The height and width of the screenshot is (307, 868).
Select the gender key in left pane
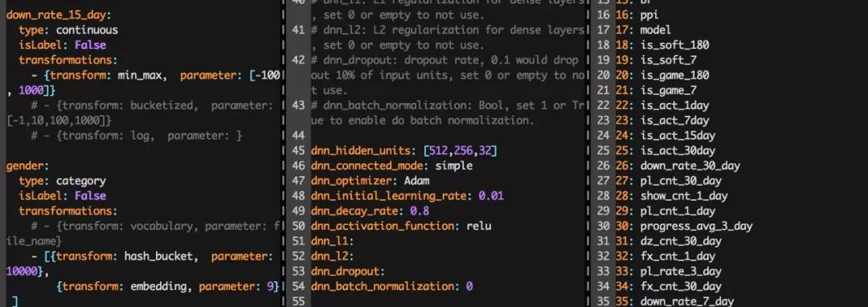point(25,166)
